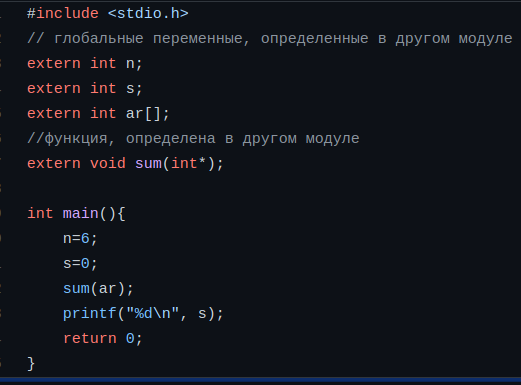Click the comment about глобальные переменные

pyautogui.click(x=270, y=39)
